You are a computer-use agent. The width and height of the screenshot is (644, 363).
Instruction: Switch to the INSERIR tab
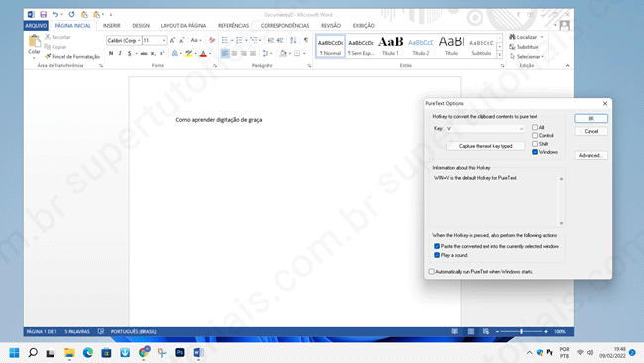coord(112,26)
